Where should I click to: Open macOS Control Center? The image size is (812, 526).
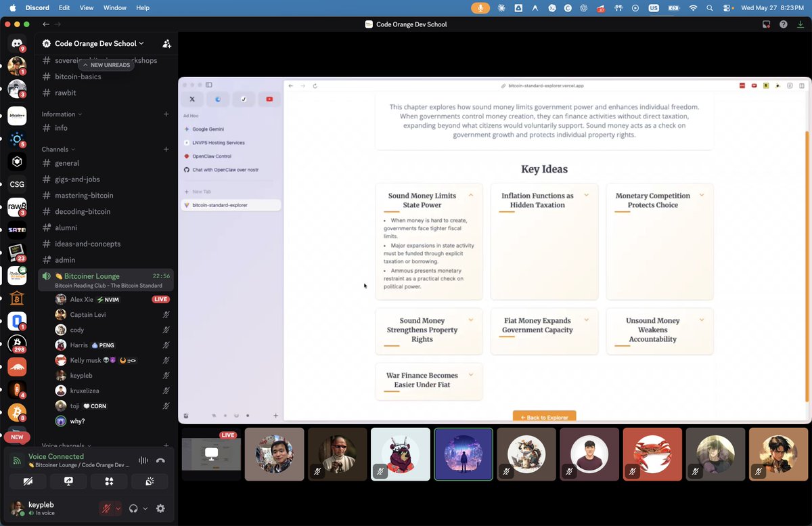pos(727,8)
